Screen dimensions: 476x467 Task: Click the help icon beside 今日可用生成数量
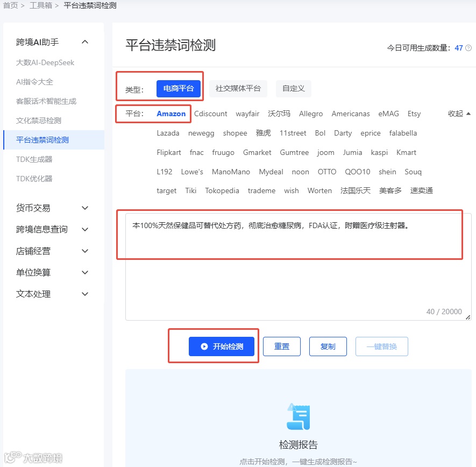(468, 48)
